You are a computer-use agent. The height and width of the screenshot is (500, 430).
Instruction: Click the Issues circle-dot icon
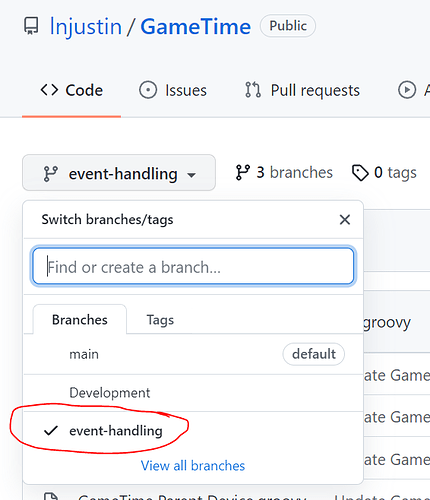click(148, 90)
